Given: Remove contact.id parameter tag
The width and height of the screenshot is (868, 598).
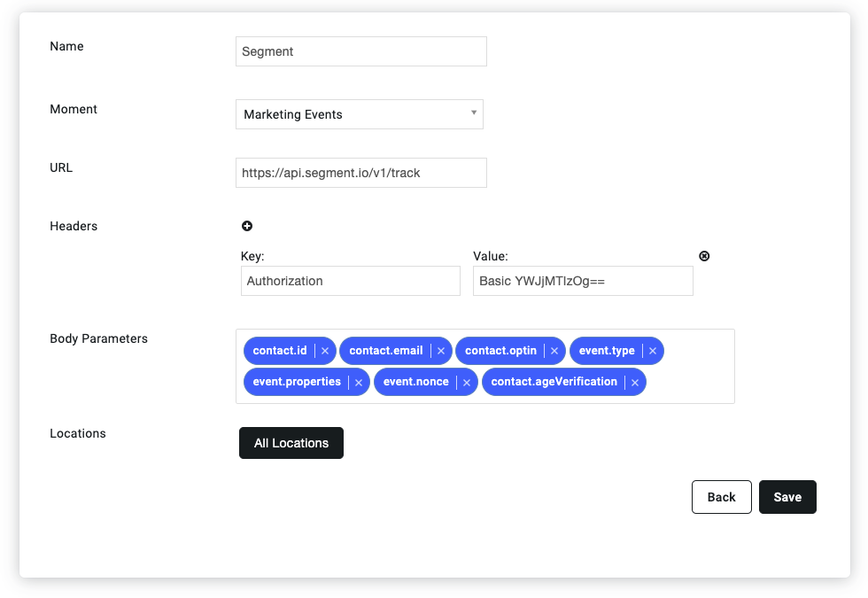Looking at the screenshot, I should (x=325, y=351).
